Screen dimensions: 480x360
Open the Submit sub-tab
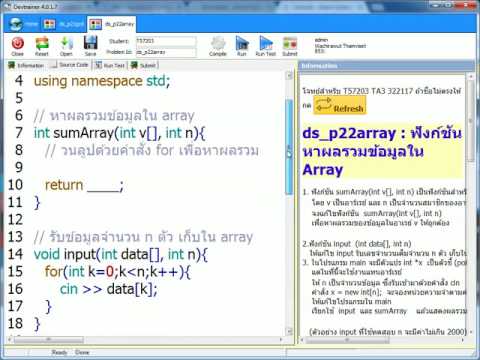pos(144,65)
